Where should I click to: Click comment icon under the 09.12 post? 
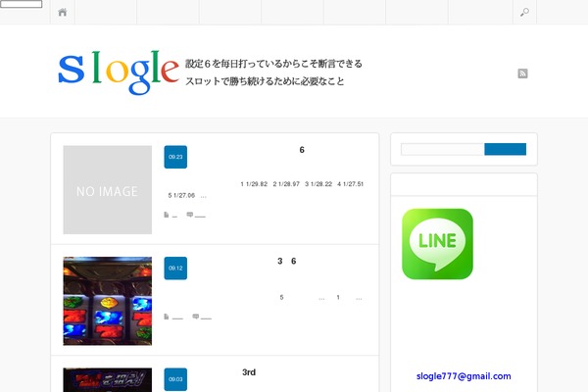point(195,317)
